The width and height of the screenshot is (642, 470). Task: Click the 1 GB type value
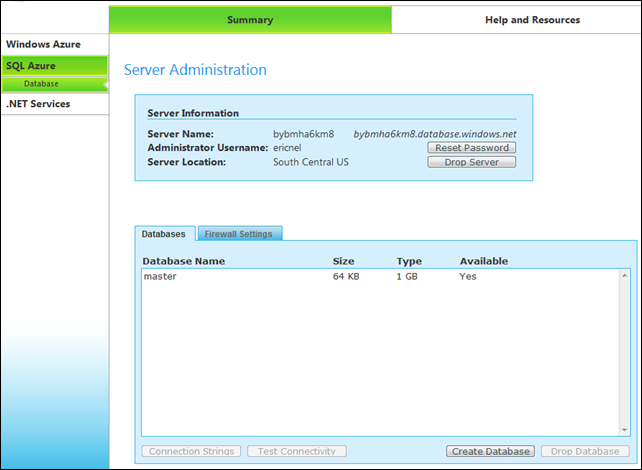pyautogui.click(x=407, y=276)
